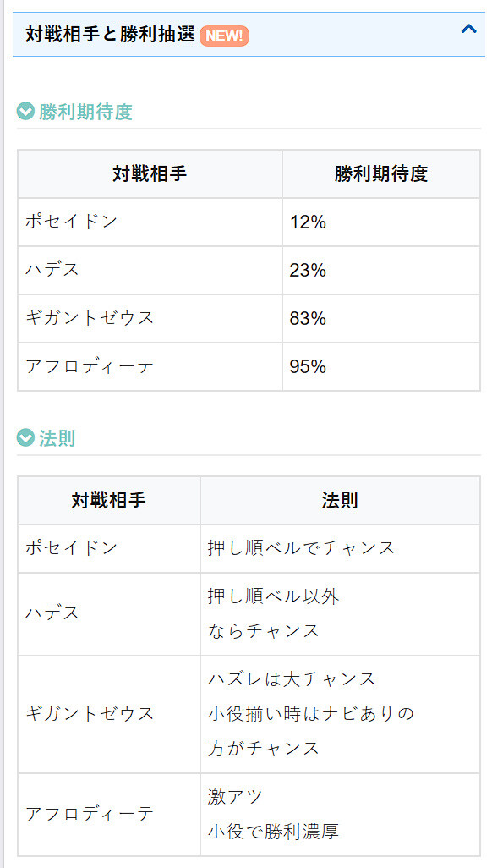The image size is (492, 868).
Task: Click the teal chevron icon beside 法則
Action: tap(25, 438)
